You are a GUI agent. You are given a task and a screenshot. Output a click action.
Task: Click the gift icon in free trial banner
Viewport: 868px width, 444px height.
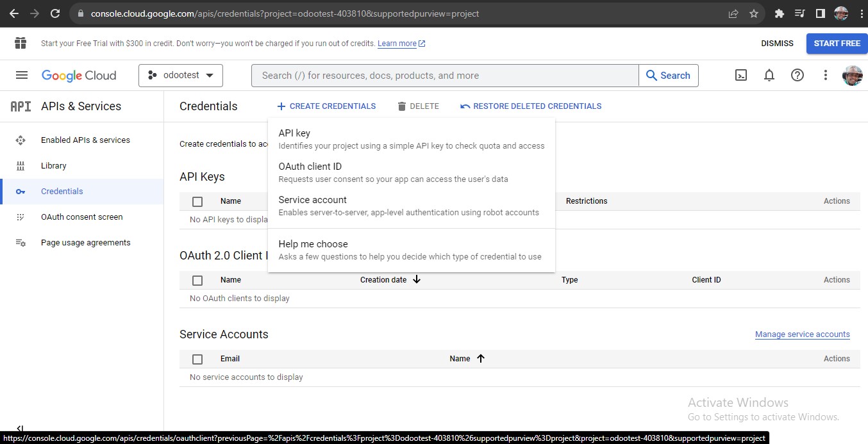pos(21,43)
